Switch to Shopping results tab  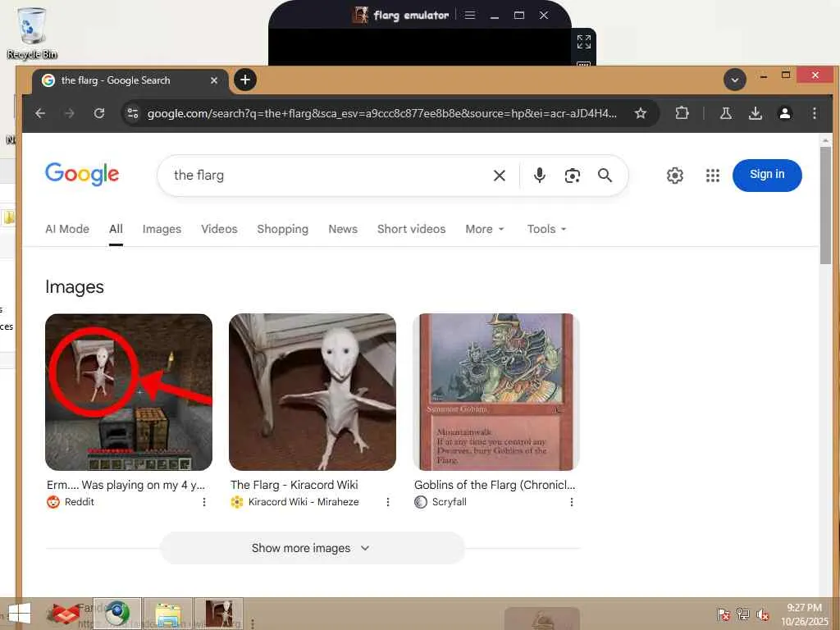pos(283,230)
